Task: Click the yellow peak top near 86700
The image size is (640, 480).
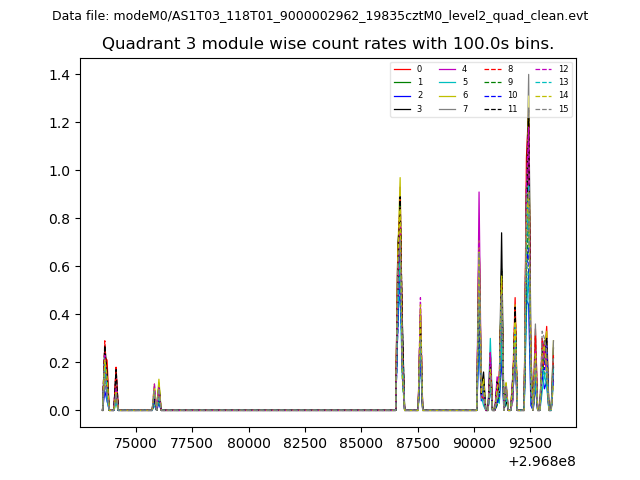Action: click(x=400, y=179)
